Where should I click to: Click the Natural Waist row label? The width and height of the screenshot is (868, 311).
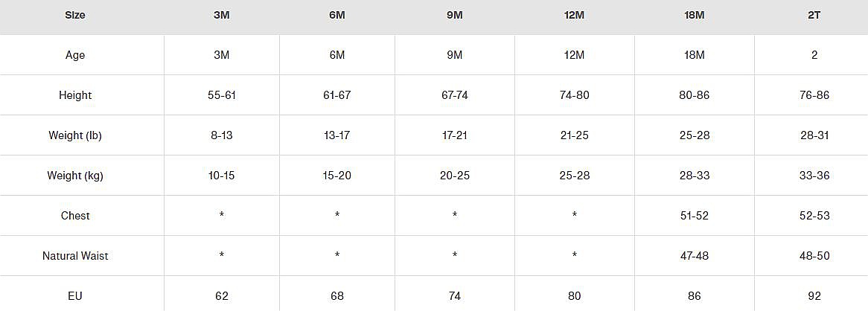click(x=75, y=256)
